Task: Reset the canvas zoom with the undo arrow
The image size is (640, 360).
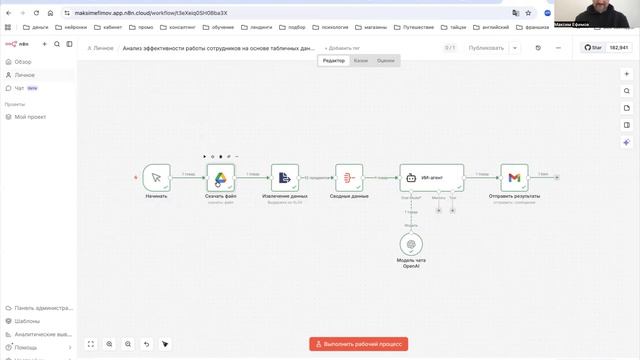Action: (147, 344)
